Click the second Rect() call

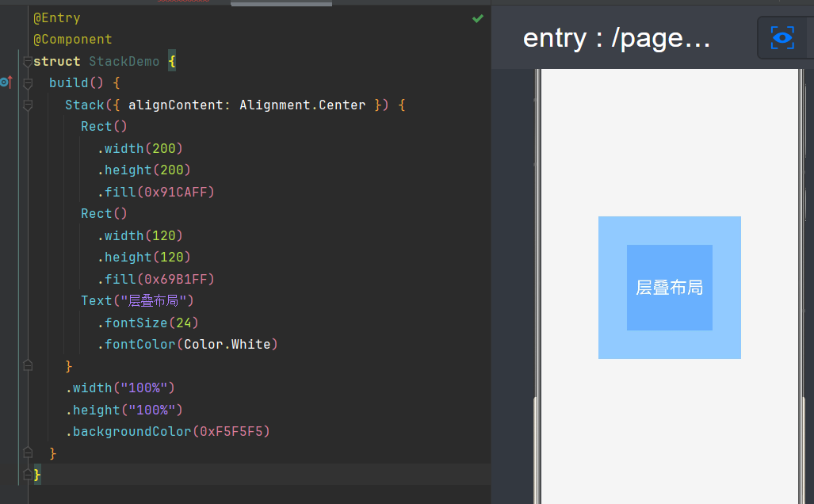point(104,214)
